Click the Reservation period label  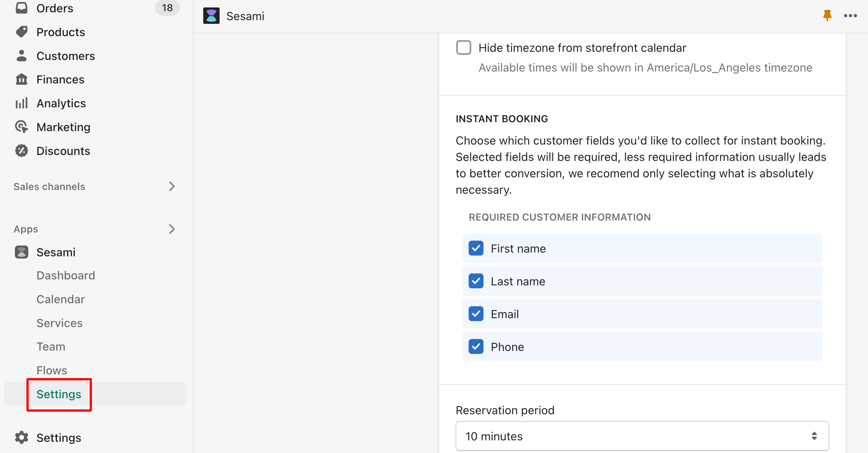click(505, 410)
